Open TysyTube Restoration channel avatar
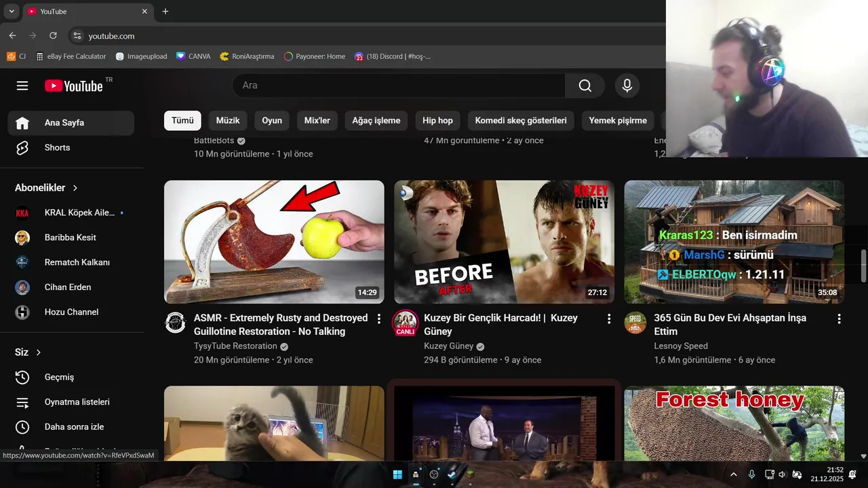The height and width of the screenshot is (488, 868). point(176,323)
